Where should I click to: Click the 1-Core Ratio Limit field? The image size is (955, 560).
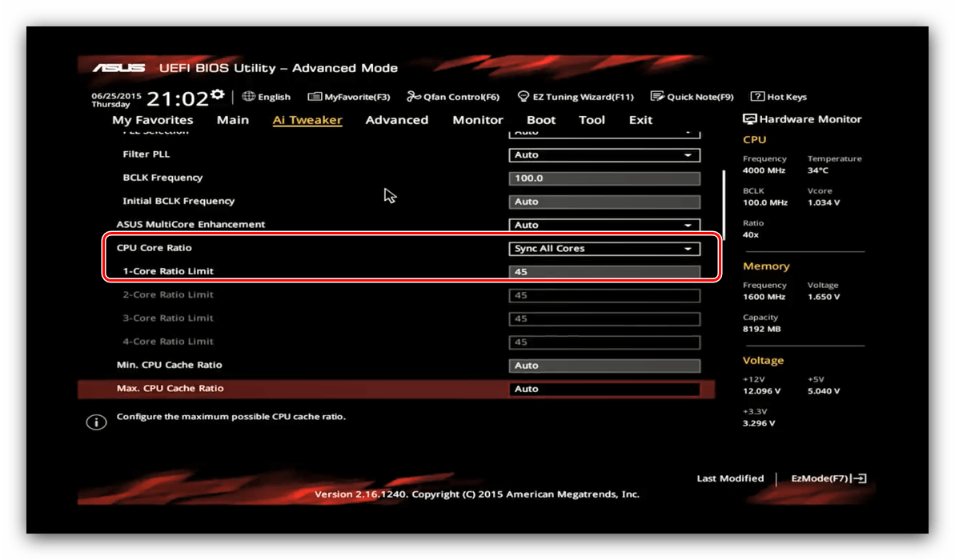[604, 271]
